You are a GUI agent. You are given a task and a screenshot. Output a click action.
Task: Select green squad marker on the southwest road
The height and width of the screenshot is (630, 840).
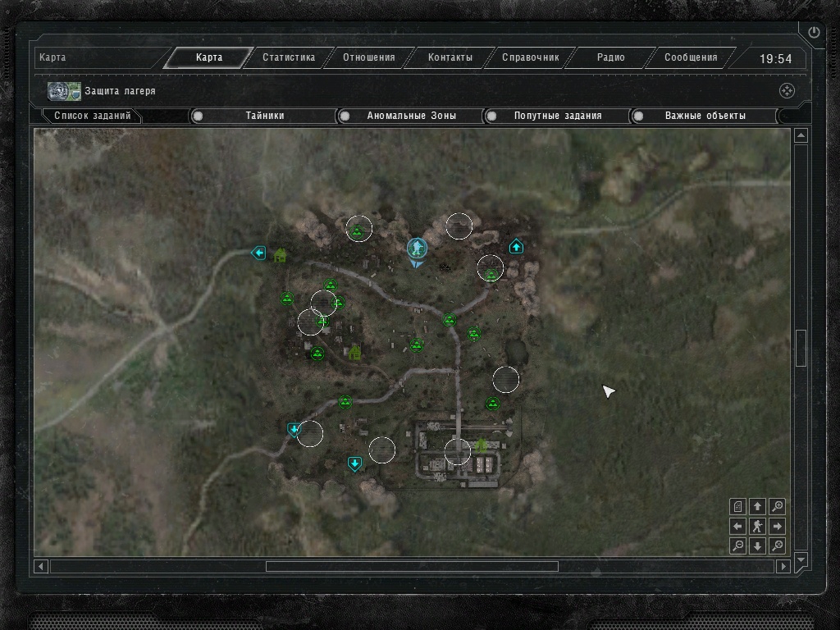(x=345, y=402)
